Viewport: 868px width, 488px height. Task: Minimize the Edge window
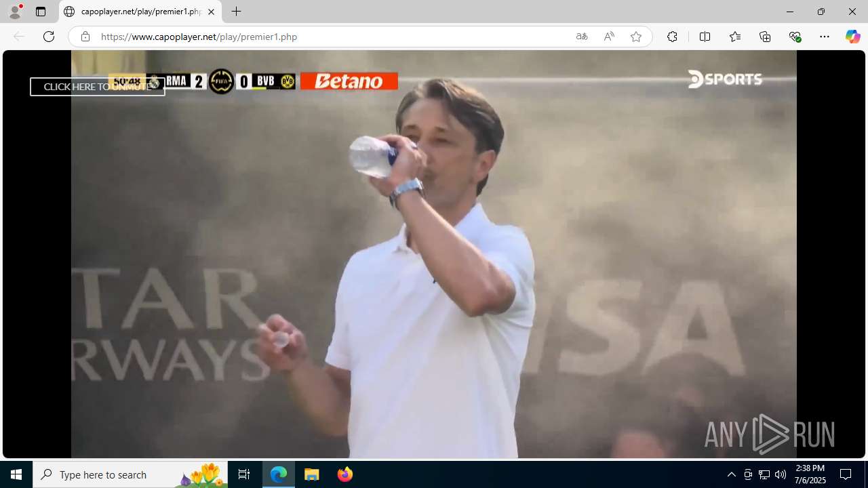pyautogui.click(x=790, y=12)
